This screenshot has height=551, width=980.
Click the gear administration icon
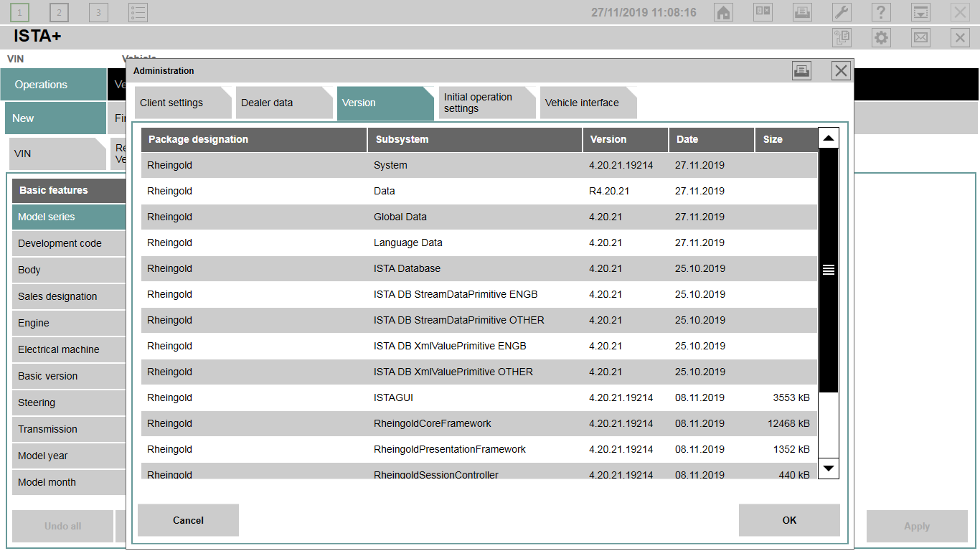tap(881, 37)
